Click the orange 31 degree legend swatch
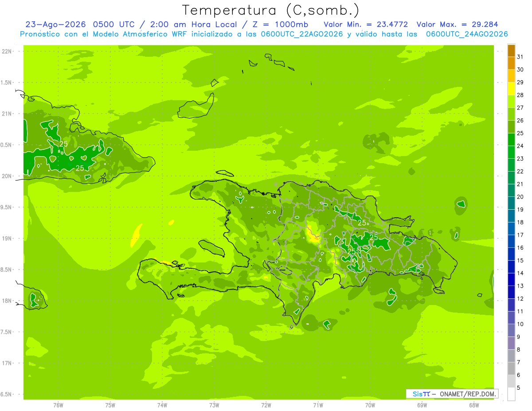 tap(511, 51)
